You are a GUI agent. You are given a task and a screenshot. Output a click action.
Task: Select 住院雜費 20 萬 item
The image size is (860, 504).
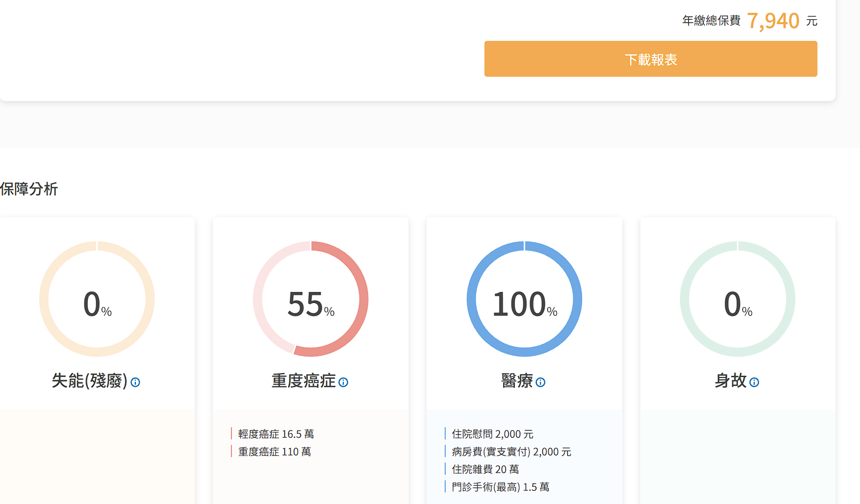point(485,469)
